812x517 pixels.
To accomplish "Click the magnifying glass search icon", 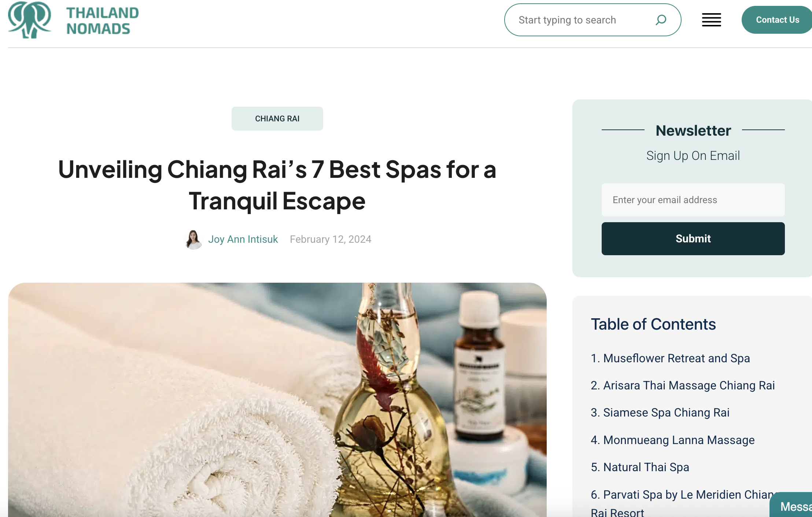I will coord(661,20).
